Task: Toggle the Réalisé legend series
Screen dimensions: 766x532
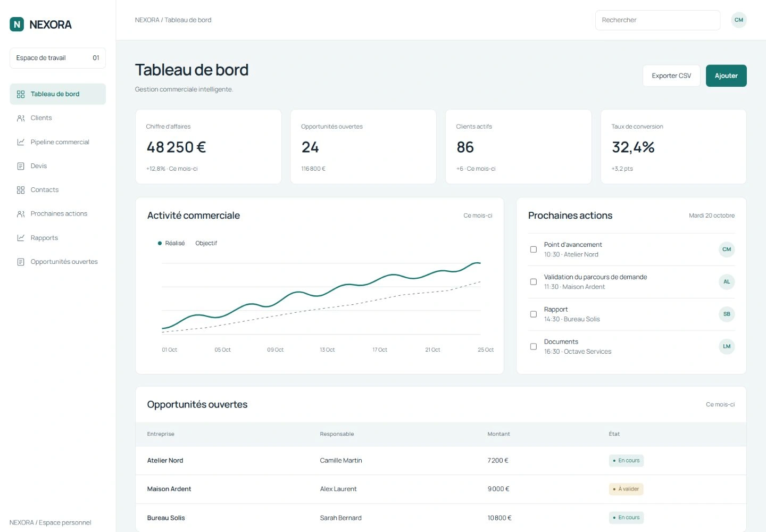Action: (171, 243)
